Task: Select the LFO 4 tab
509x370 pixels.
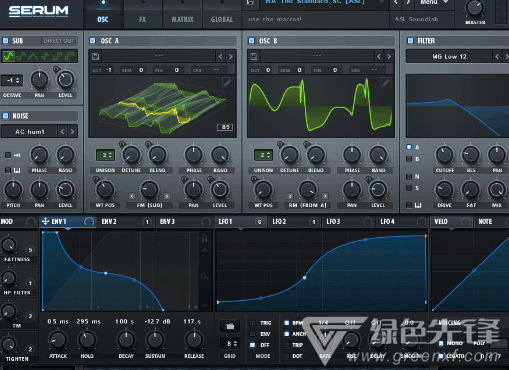Action: 402,221
